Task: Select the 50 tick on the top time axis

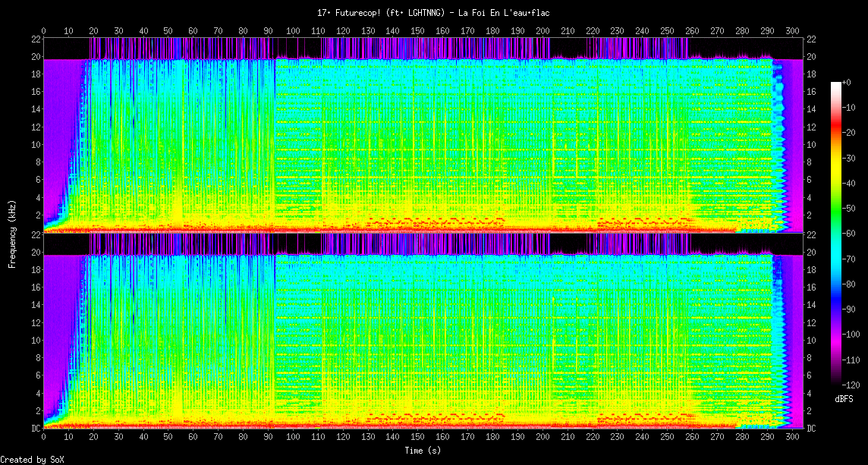Action: pyautogui.click(x=168, y=31)
